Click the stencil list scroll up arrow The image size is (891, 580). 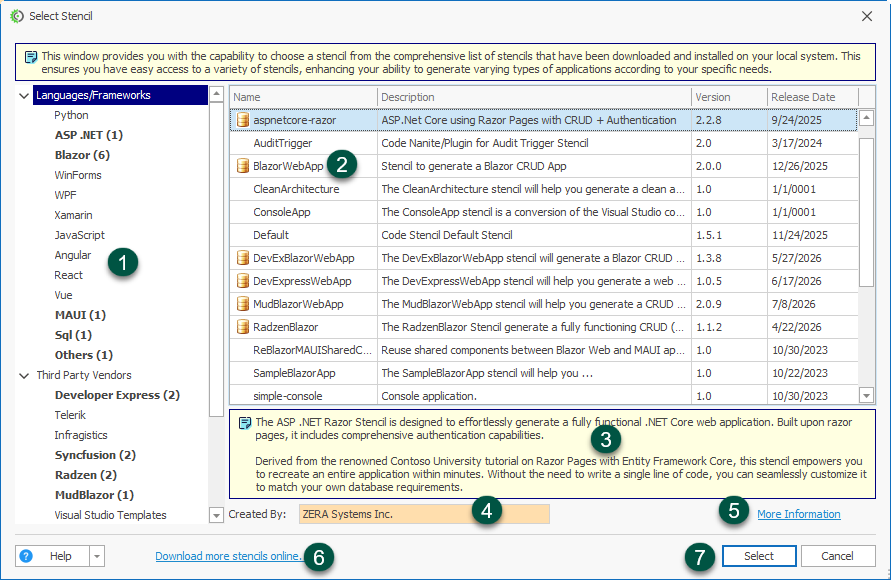(x=866, y=118)
